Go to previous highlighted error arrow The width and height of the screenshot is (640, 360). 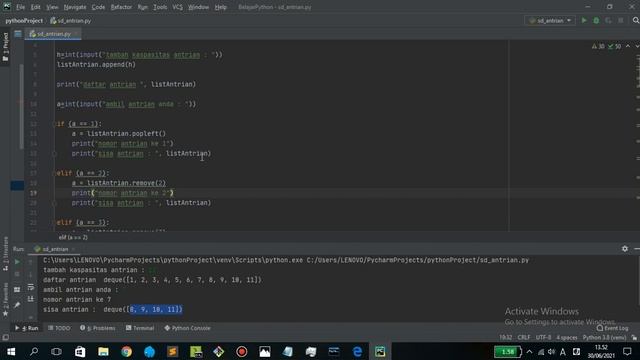[x=628, y=46]
